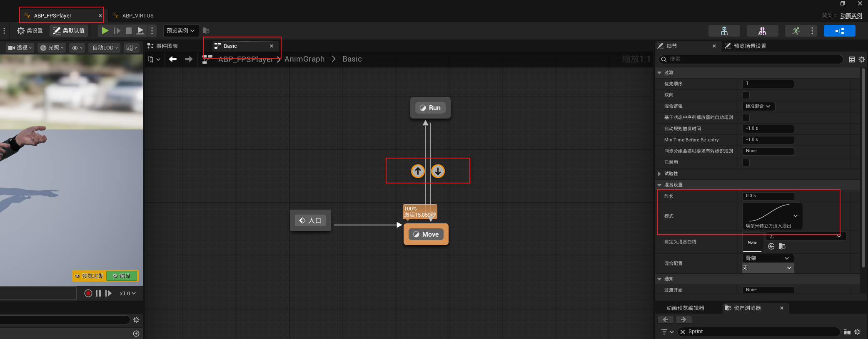The width and height of the screenshot is (868, 339).
Task: Select the blue Blueprint mode button
Action: [839, 30]
